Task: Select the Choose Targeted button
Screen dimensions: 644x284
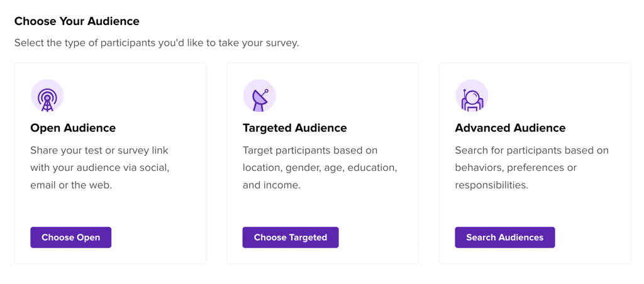Action: [x=291, y=238]
